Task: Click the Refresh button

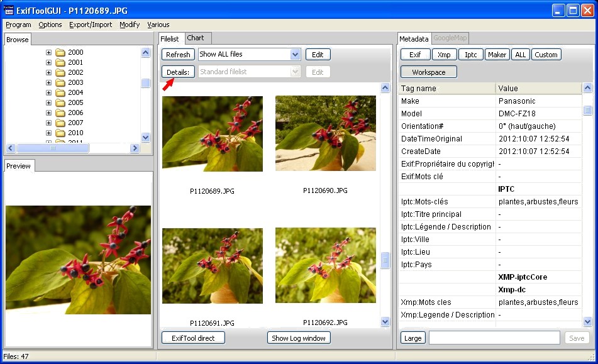Action: (178, 55)
